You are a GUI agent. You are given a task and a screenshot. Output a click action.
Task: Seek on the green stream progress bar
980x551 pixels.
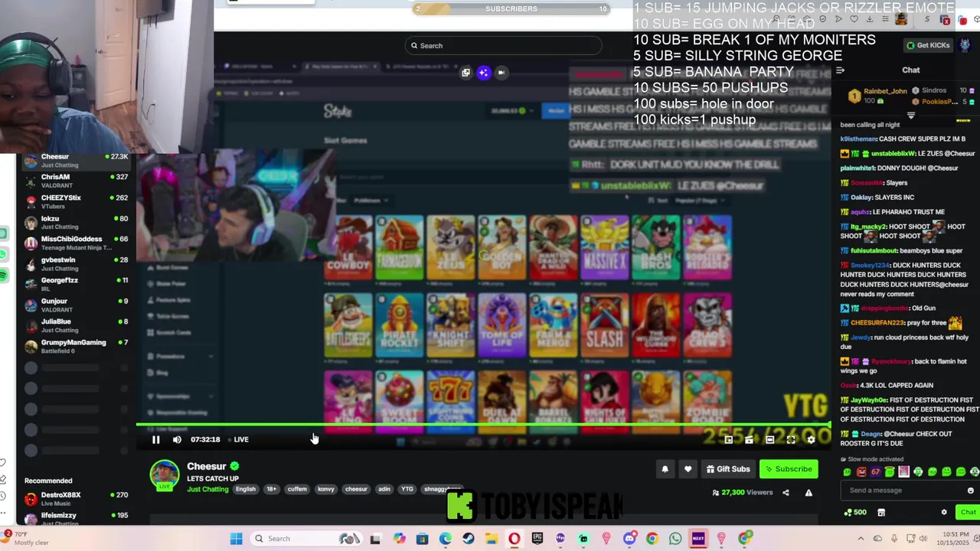pos(484,424)
